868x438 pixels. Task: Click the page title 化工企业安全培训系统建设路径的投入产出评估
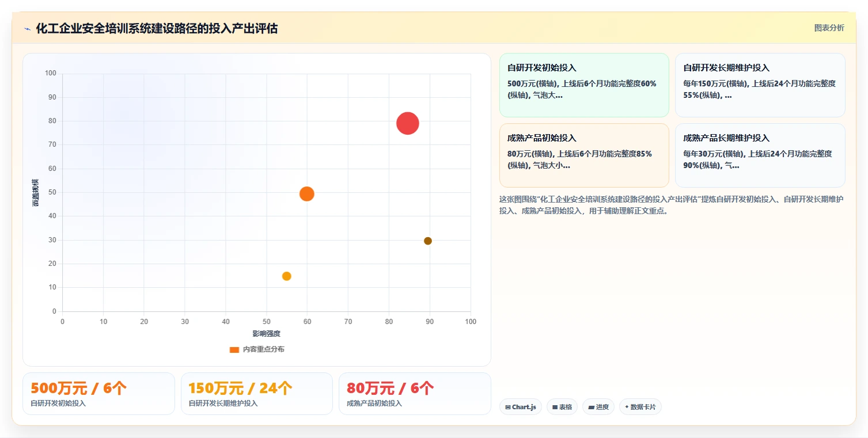point(157,28)
